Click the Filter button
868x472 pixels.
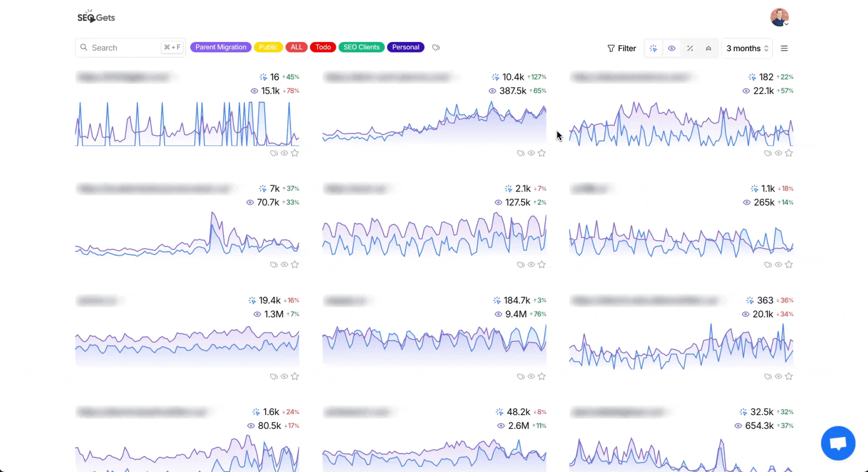[x=622, y=49]
